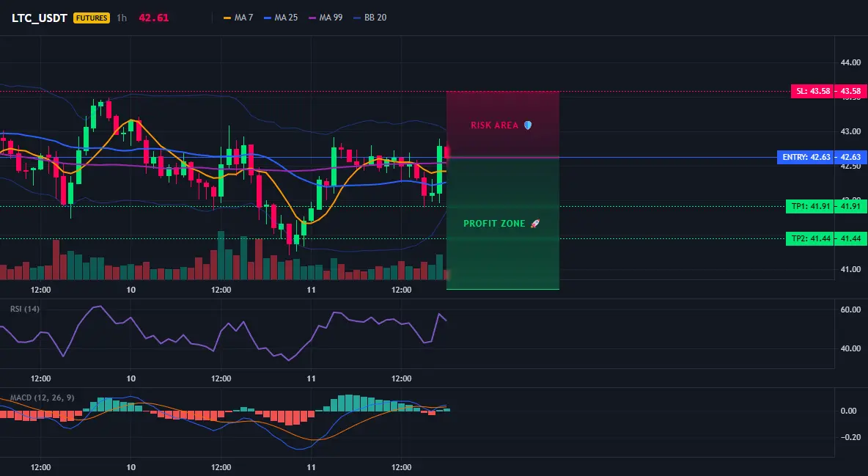Image resolution: width=868 pixels, height=476 pixels.
Task: Toggle the MA 7 legend entry
Action: point(238,18)
